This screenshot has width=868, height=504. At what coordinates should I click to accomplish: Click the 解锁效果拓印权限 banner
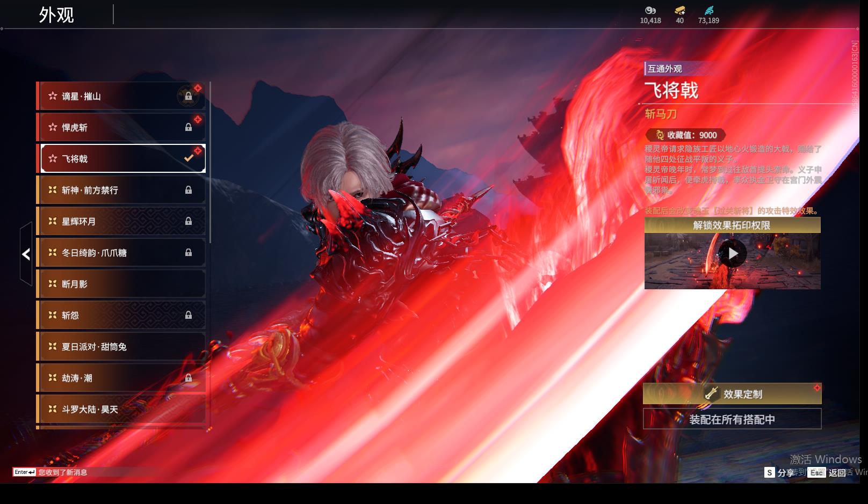pyautogui.click(x=732, y=225)
